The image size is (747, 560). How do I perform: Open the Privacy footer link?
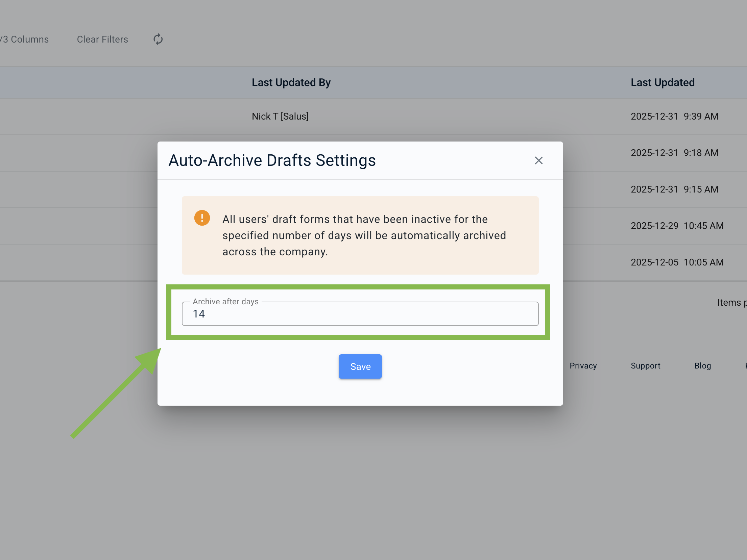pyautogui.click(x=583, y=366)
